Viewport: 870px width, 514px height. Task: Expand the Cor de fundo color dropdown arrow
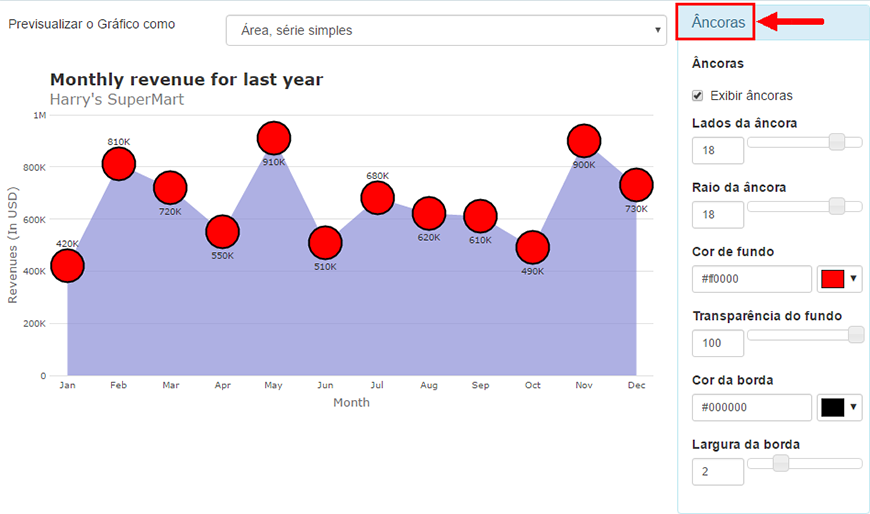click(x=853, y=279)
